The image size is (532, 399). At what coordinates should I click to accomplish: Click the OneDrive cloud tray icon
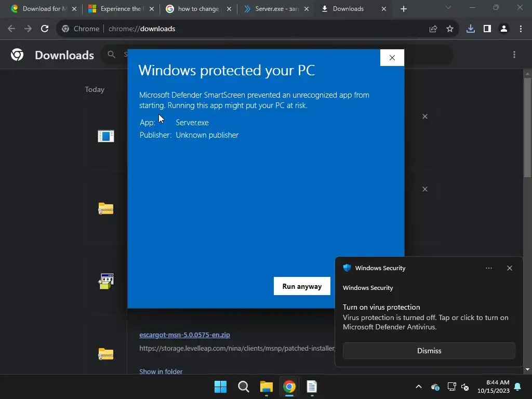click(435, 387)
